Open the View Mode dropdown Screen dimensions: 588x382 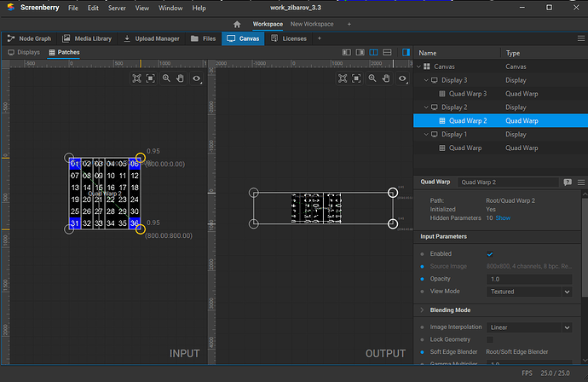coord(530,291)
